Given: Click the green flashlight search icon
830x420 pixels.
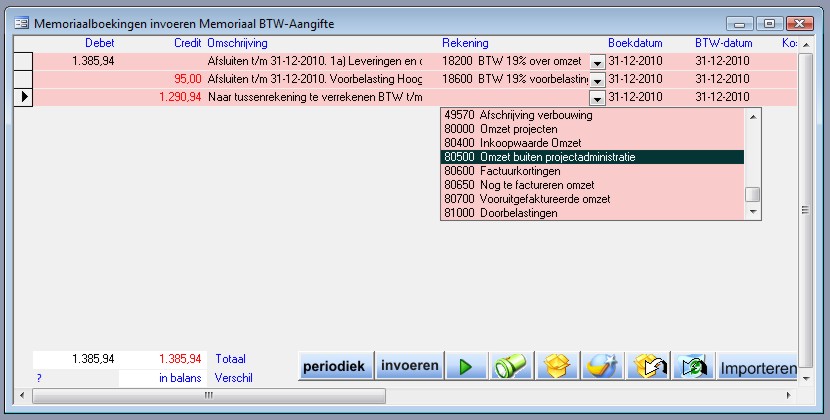Looking at the screenshot, I should click(511, 367).
